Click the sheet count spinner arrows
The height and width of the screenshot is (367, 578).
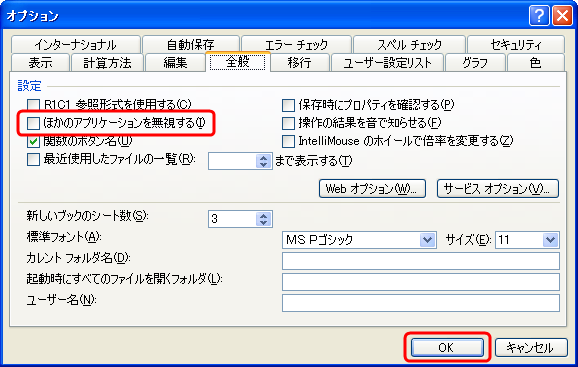[263, 219]
